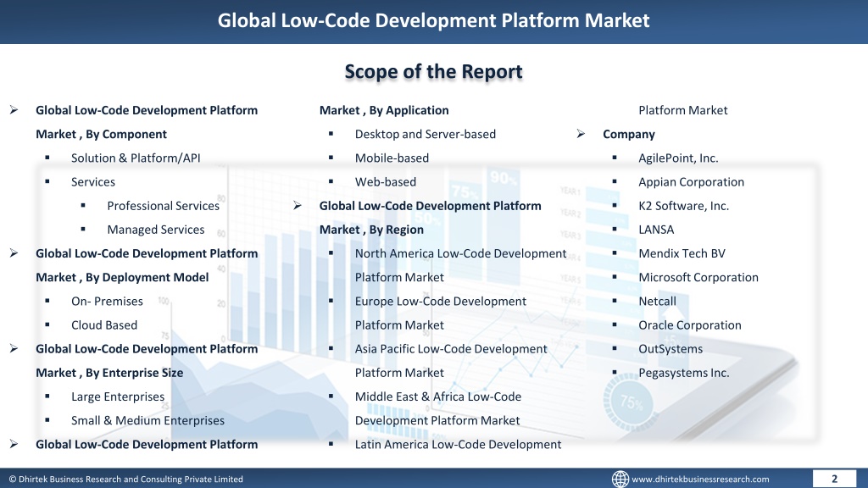Select the 'Market , By Component' heading
868x488 pixels.
102,134
